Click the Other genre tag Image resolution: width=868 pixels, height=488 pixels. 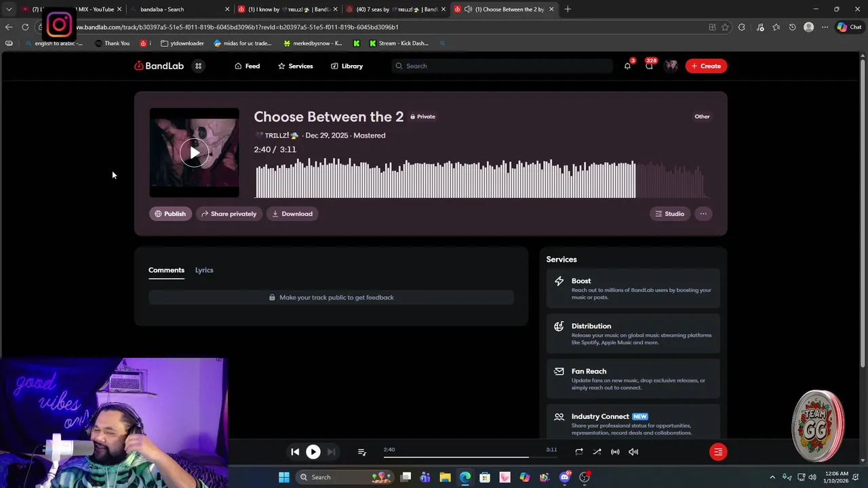(702, 117)
